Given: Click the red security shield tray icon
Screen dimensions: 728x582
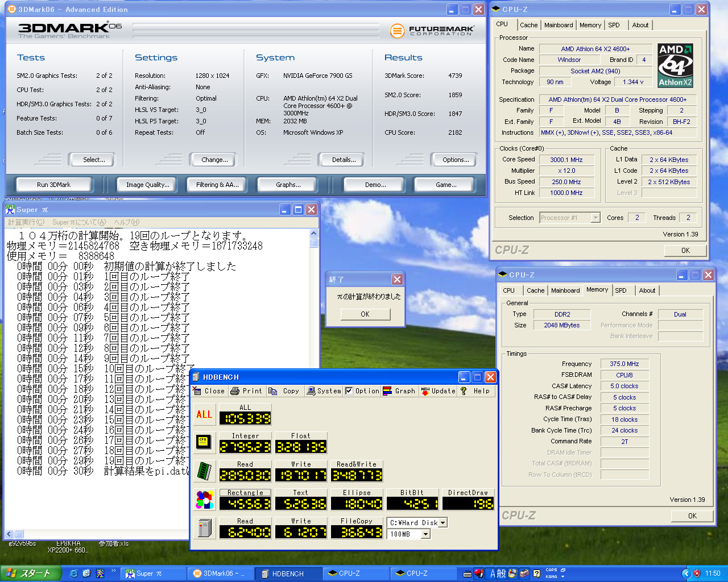Looking at the screenshot, I should (x=697, y=573).
